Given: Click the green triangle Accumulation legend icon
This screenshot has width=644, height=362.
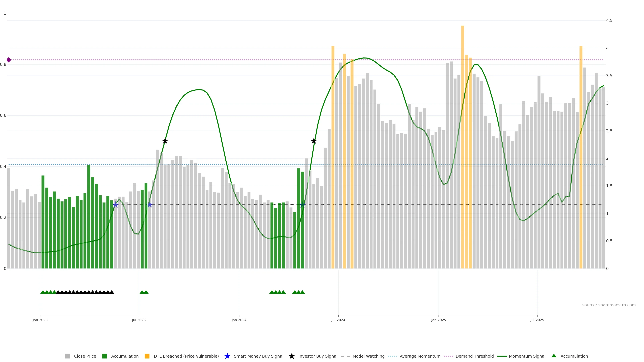Looking at the screenshot, I should click(x=554, y=356).
